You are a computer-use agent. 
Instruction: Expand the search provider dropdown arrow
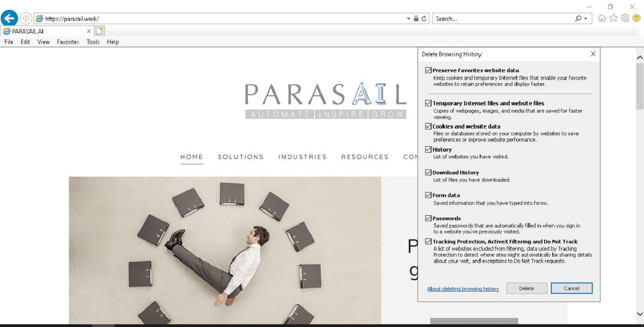[x=585, y=19]
